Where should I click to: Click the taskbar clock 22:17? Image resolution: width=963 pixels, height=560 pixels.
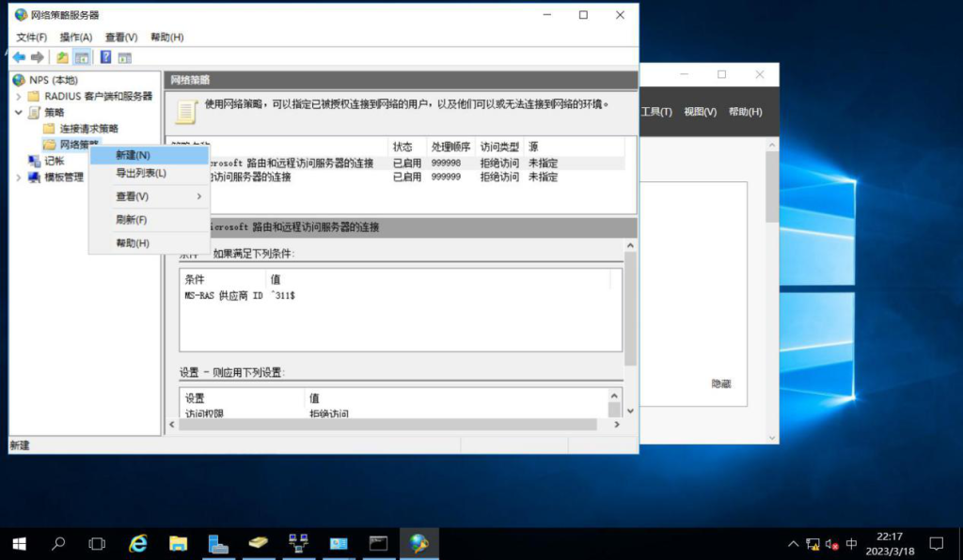tap(890, 537)
